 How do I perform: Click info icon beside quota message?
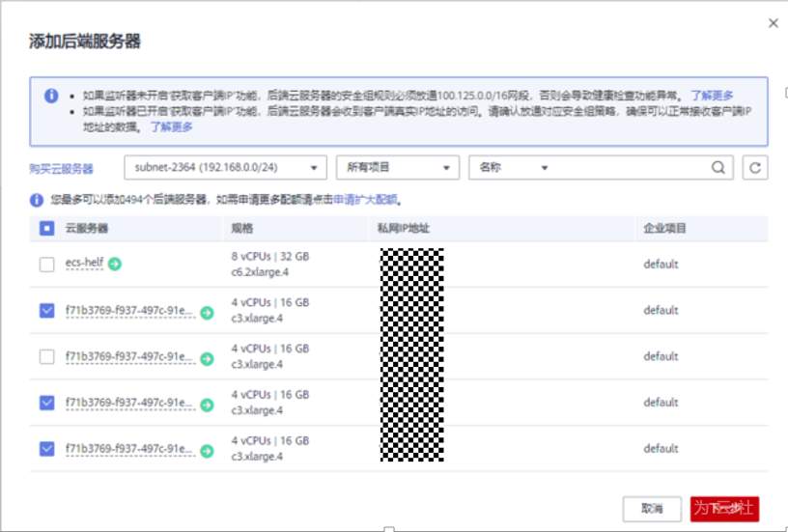point(37,200)
